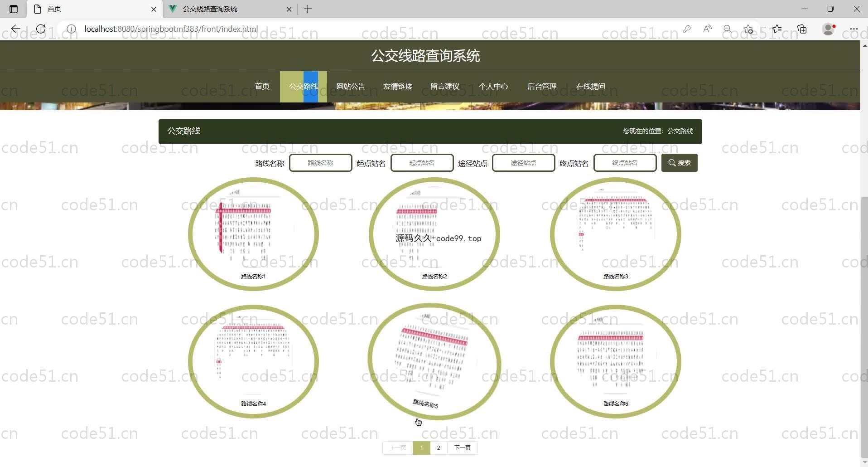
Task: Open the saved passwords key icon
Action: (687, 29)
